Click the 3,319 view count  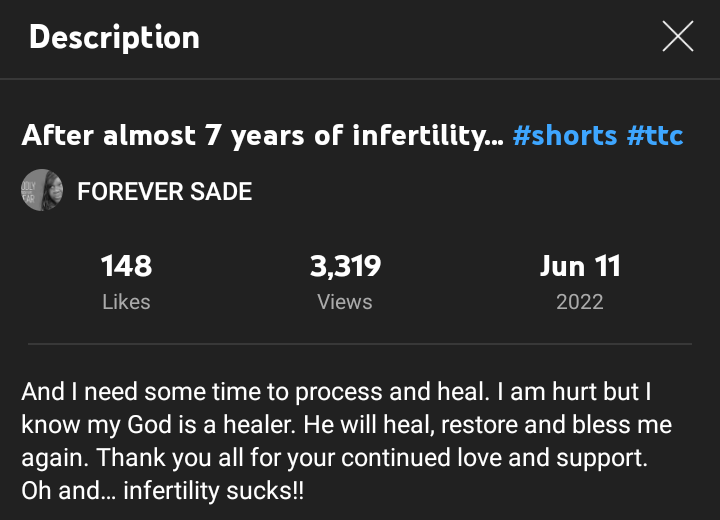click(345, 266)
